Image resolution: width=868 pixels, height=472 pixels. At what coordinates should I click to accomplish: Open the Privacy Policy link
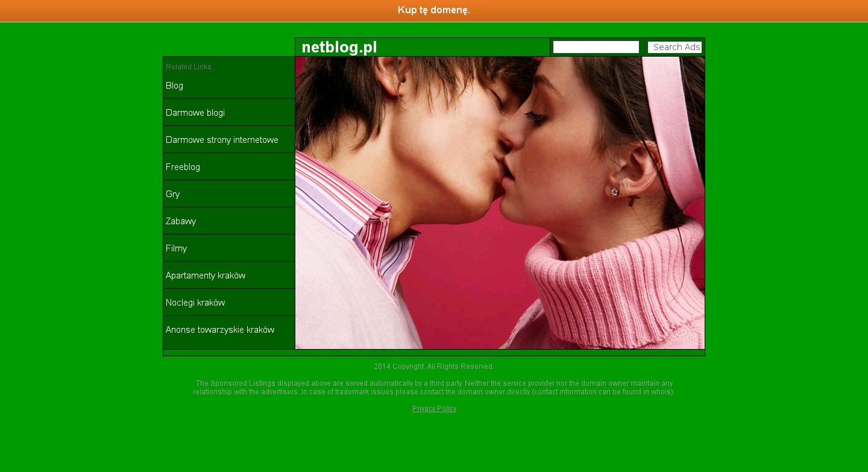434,409
